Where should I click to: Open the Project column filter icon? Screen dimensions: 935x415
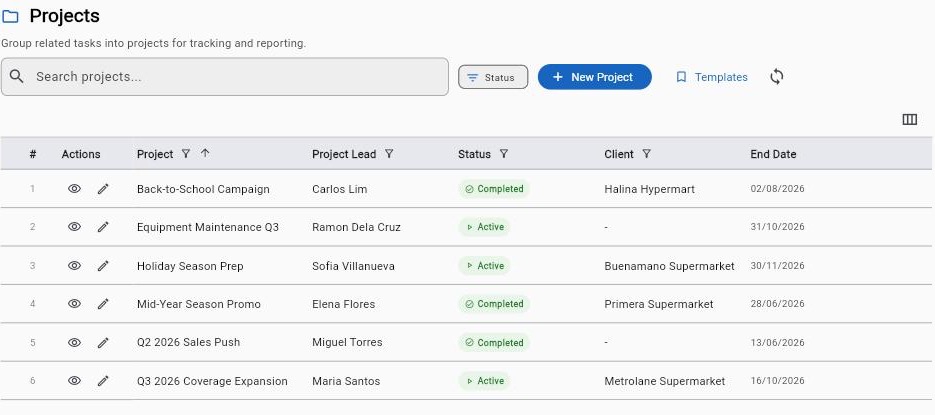[x=185, y=154]
